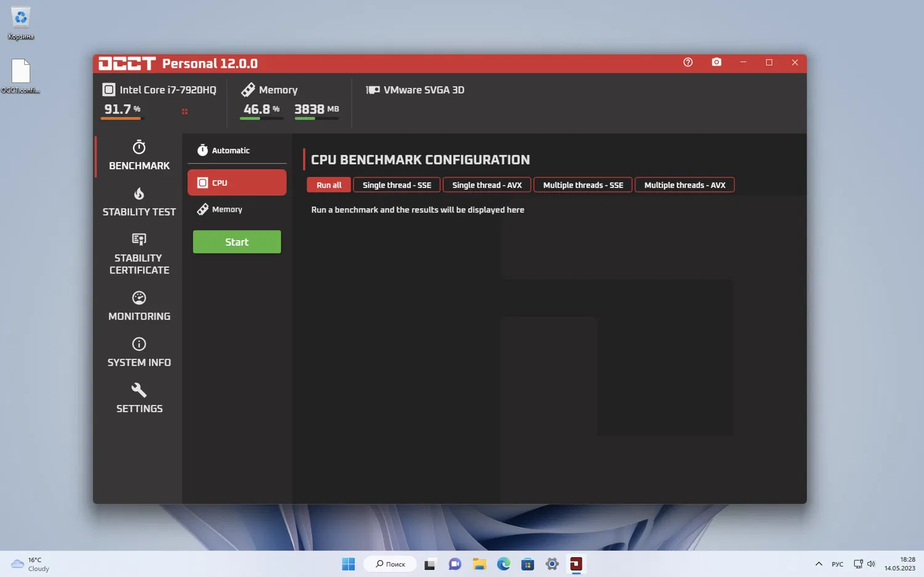Open the Chat app in the taskbar
The width and height of the screenshot is (924, 577).
(455, 564)
